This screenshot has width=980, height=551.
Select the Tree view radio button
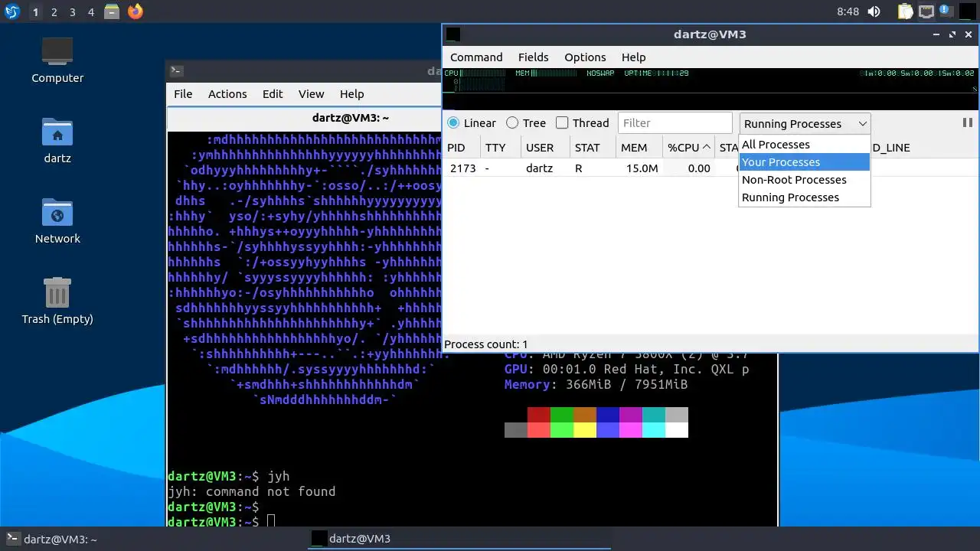(x=526, y=122)
